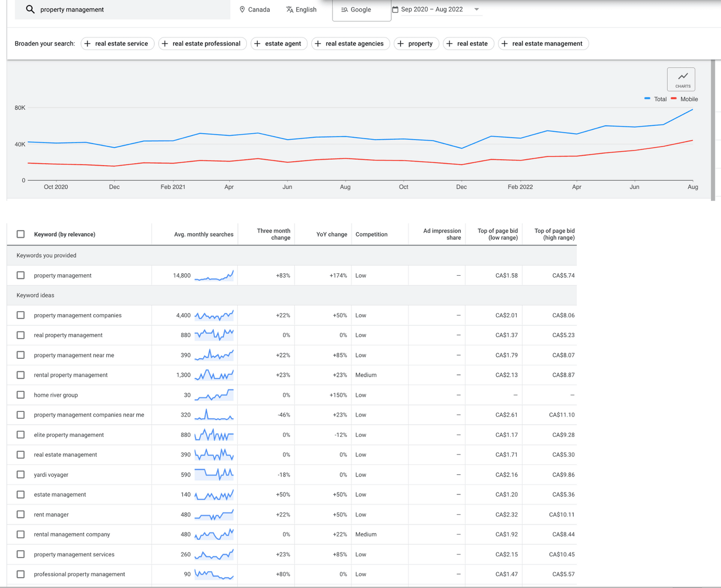Check the property management keyword checkbox

tap(21, 275)
